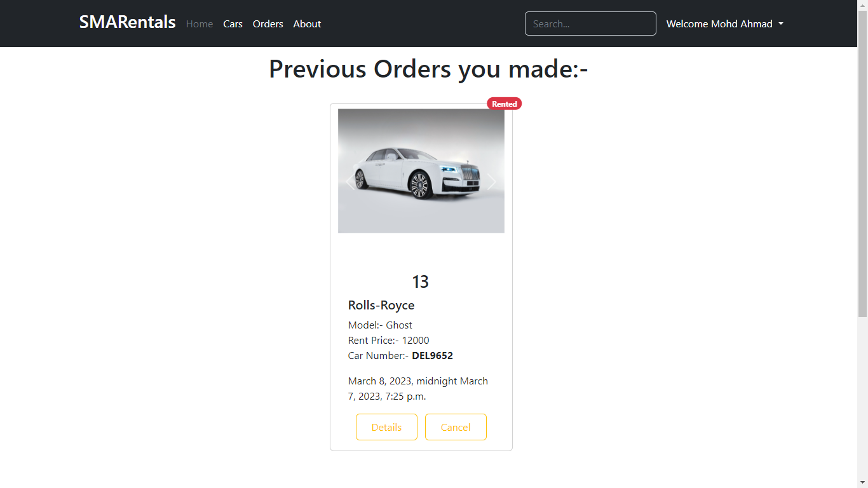This screenshot has height=488, width=868.
Task: Go to the Home page
Action: click(200, 24)
